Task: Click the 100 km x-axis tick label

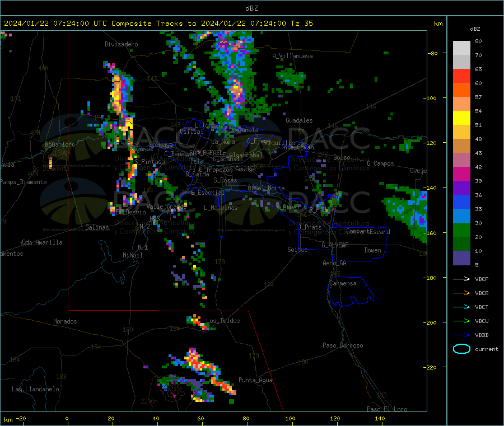Action: click(x=290, y=418)
